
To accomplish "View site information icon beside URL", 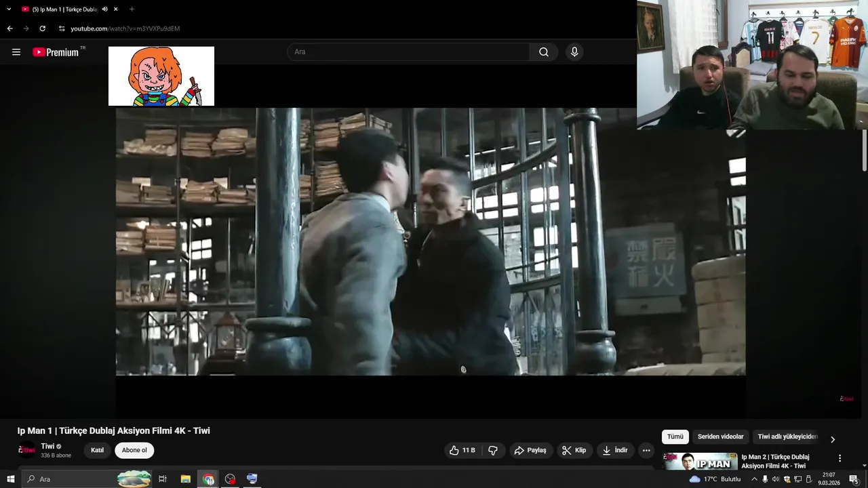I will [x=62, y=28].
